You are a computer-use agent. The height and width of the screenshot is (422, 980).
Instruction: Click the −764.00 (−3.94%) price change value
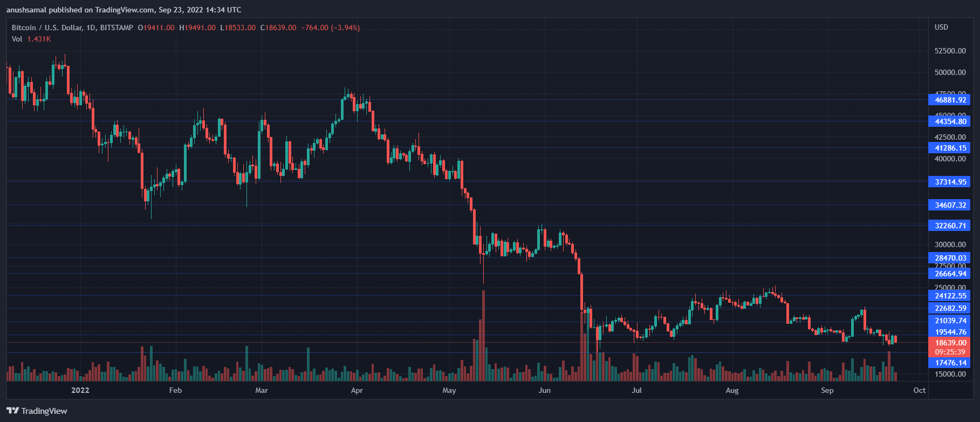point(330,28)
